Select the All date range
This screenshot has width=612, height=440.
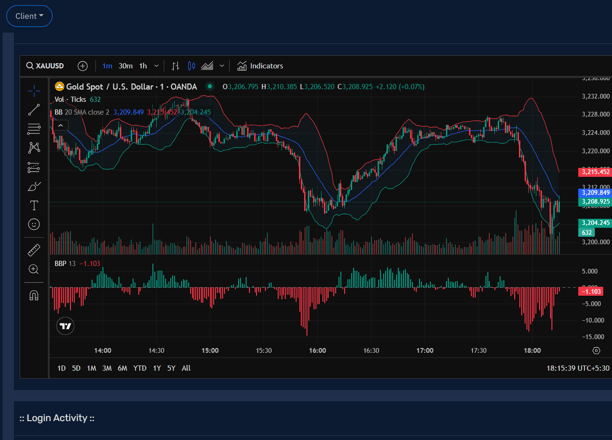click(186, 368)
